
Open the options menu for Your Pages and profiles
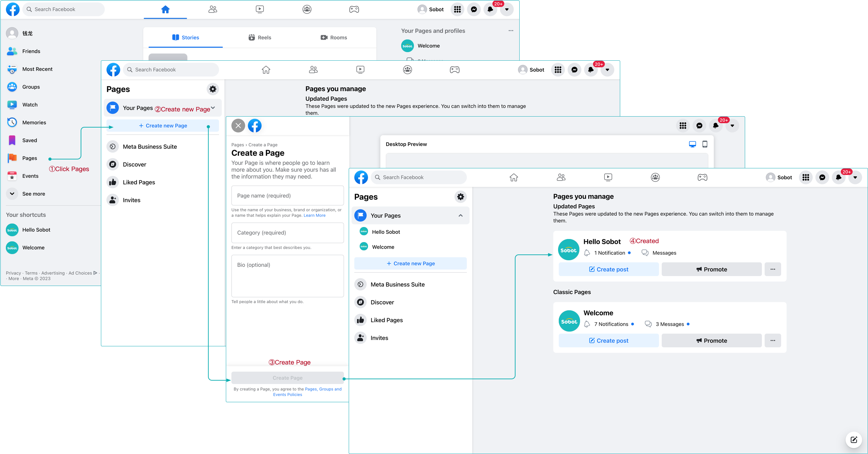511,31
